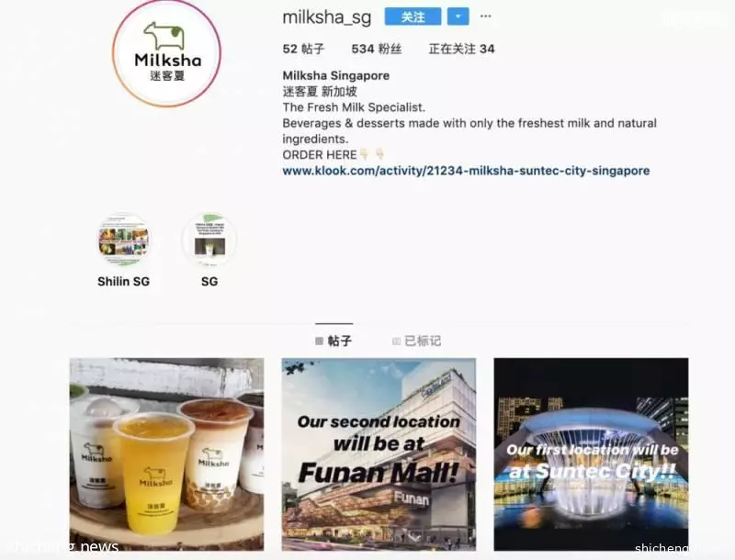The height and width of the screenshot is (560, 735).
Task: Open the Milksha profile picture
Action: [166, 53]
